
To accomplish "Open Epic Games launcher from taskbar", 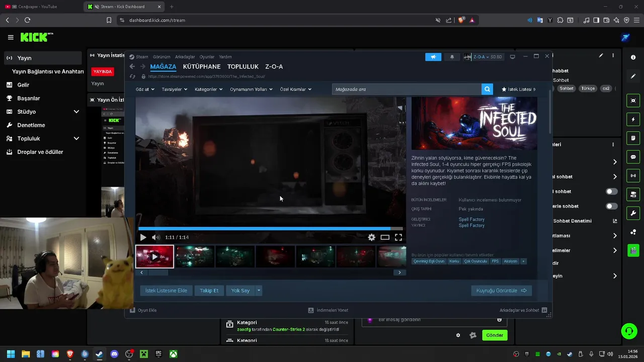I will tap(158, 354).
